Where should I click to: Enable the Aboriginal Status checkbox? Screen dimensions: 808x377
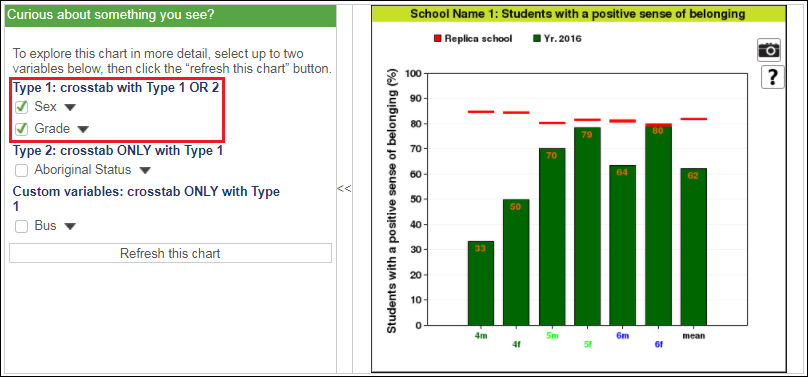pos(21,170)
